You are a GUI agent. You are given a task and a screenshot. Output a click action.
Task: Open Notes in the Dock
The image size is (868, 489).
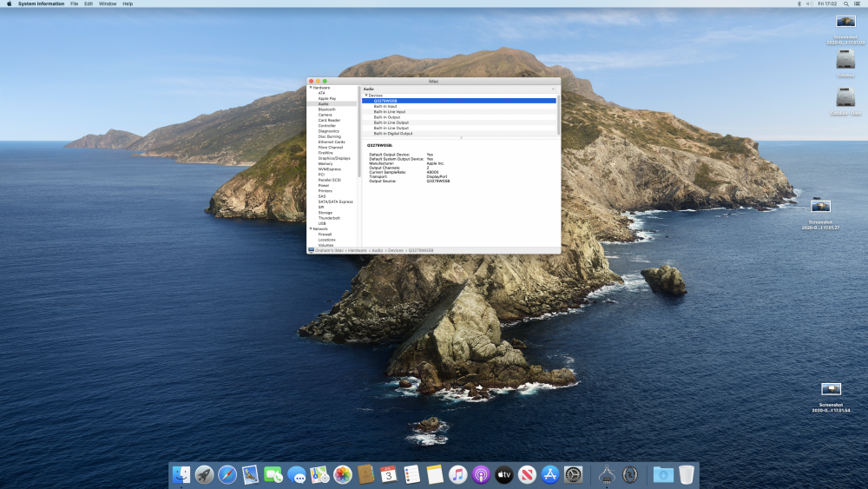[x=435, y=474]
